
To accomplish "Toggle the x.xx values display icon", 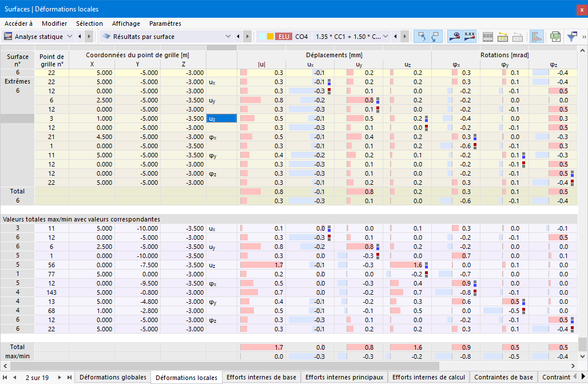I will (x=470, y=37).
